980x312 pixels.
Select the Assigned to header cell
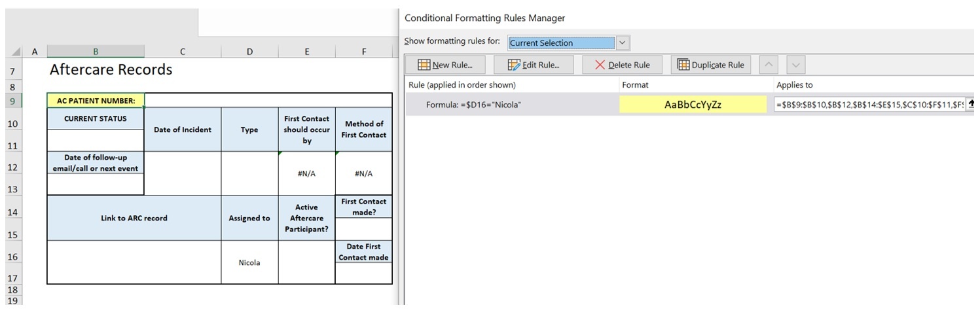click(x=249, y=218)
